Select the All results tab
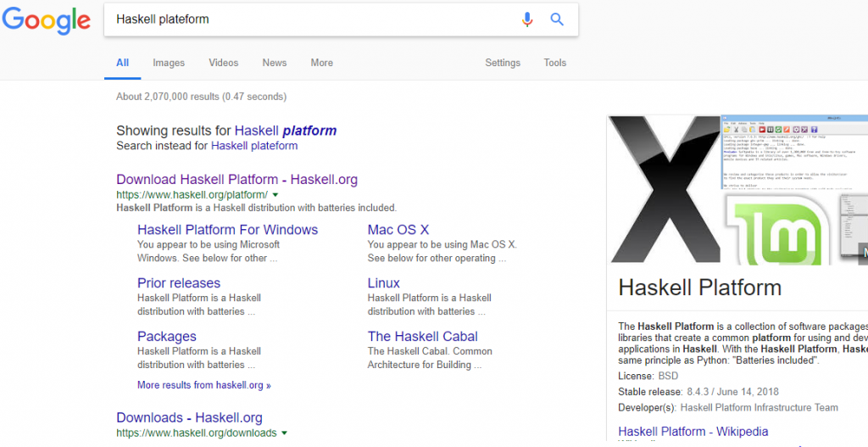 coord(122,63)
